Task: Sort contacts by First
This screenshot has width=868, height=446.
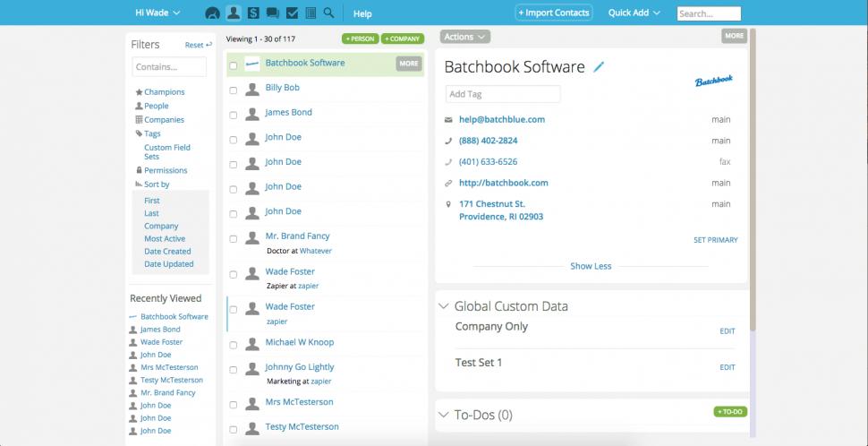Action: [x=152, y=201]
